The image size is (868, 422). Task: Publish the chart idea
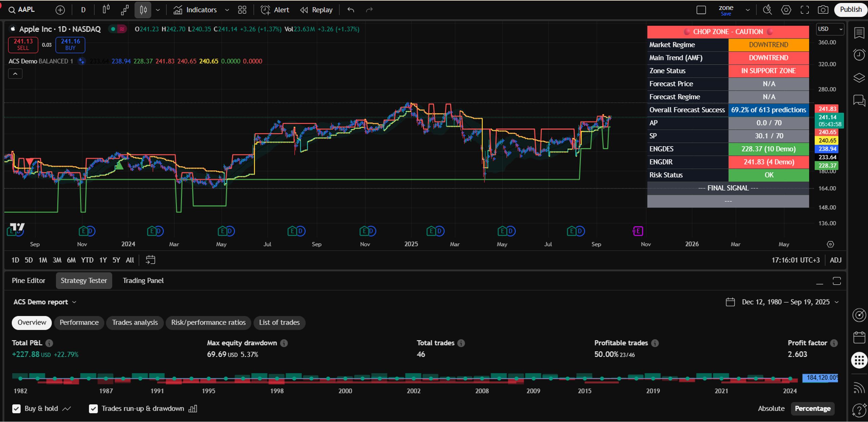tap(850, 9)
